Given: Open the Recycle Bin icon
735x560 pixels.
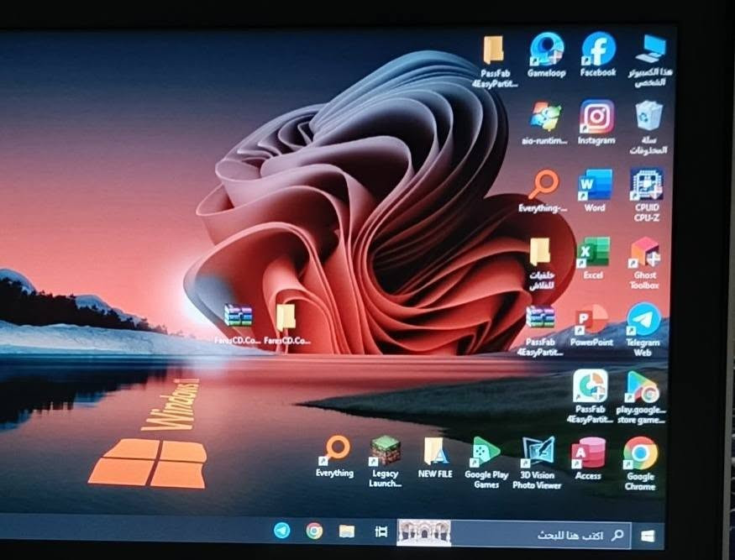Looking at the screenshot, I should pos(648,128).
